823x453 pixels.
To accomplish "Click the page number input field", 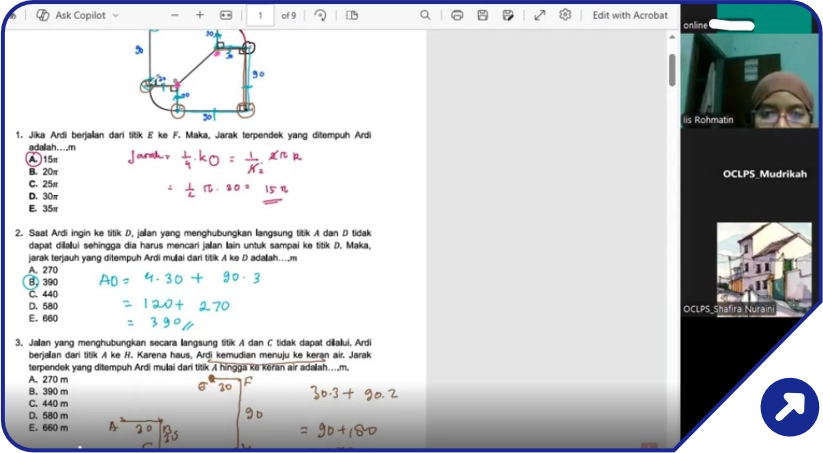I will tap(260, 16).
